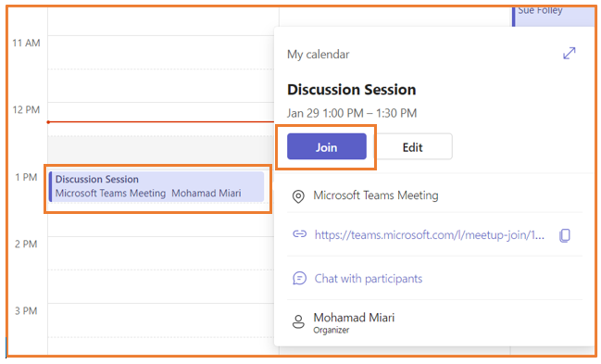Click the My calendar label
The width and height of the screenshot is (601, 364).
(x=319, y=55)
